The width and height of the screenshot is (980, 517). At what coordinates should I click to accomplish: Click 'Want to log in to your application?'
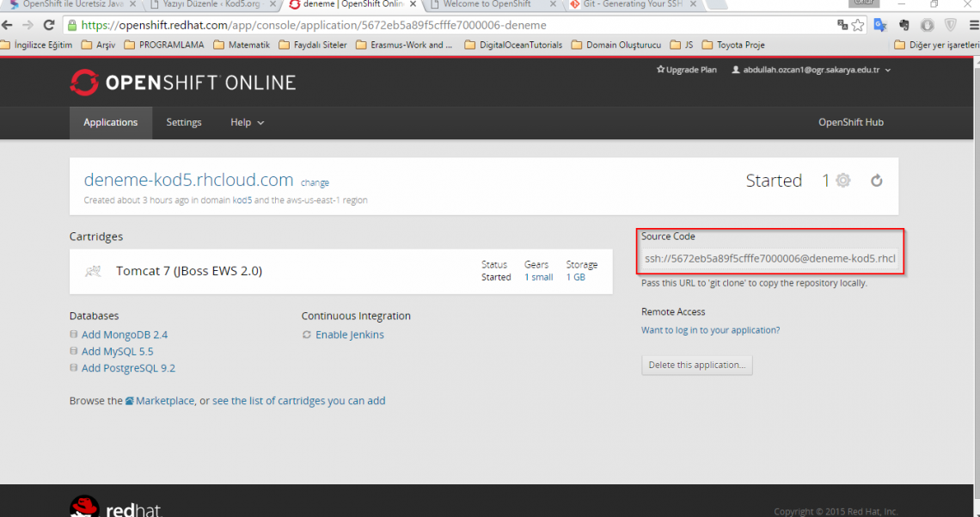coord(711,330)
